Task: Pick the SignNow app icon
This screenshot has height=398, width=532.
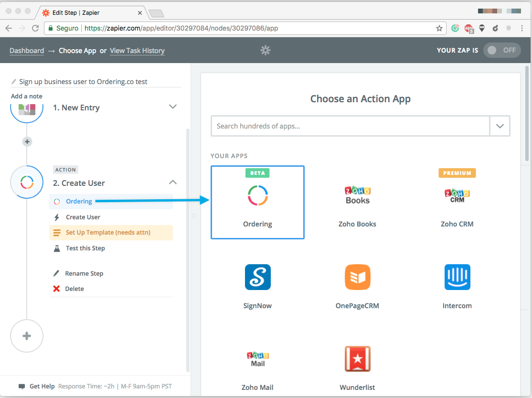Action: point(257,277)
